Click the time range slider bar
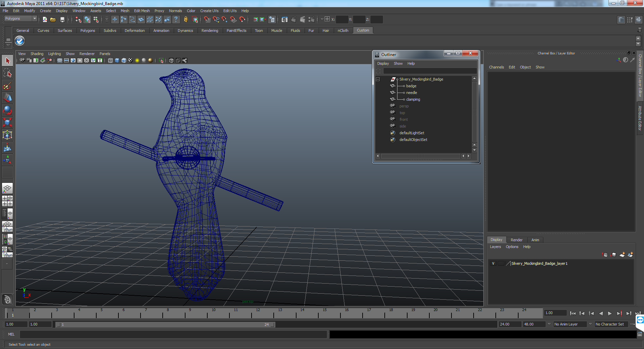The width and height of the screenshot is (644, 349). (x=165, y=325)
